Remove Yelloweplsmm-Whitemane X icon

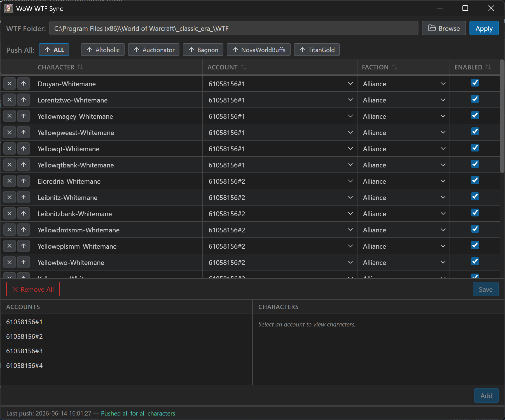click(10, 246)
